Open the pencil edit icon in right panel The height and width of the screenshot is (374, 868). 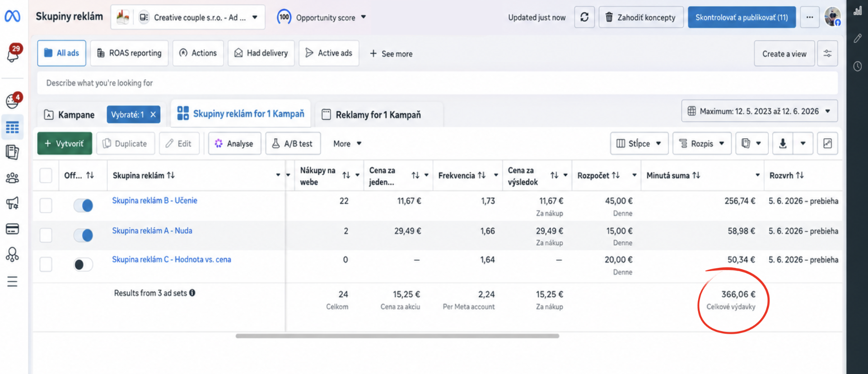pyautogui.click(x=857, y=39)
